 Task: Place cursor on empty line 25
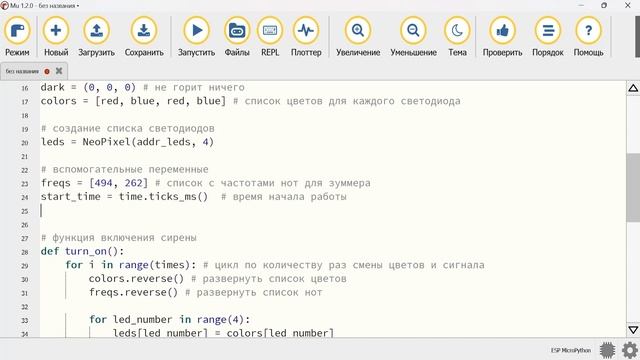[x=333, y=211]
